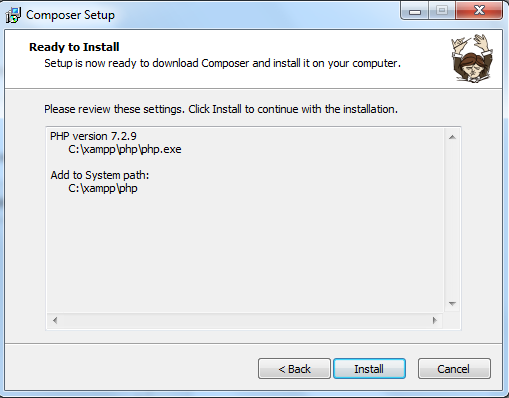This screenshot has height=398, width=509.
Task: Close the Composer Setup window
Action: (479, 11)
